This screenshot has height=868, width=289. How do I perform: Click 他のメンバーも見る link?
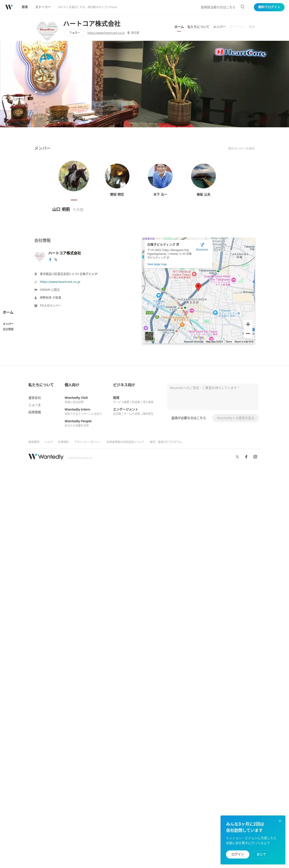click(241, 148)
